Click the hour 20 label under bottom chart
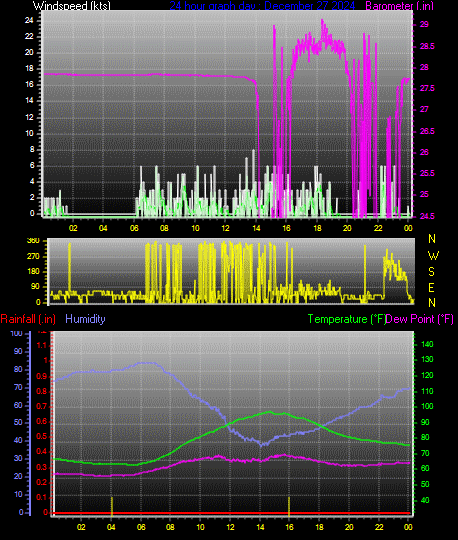The image size is (458, 540). [349, 527]
